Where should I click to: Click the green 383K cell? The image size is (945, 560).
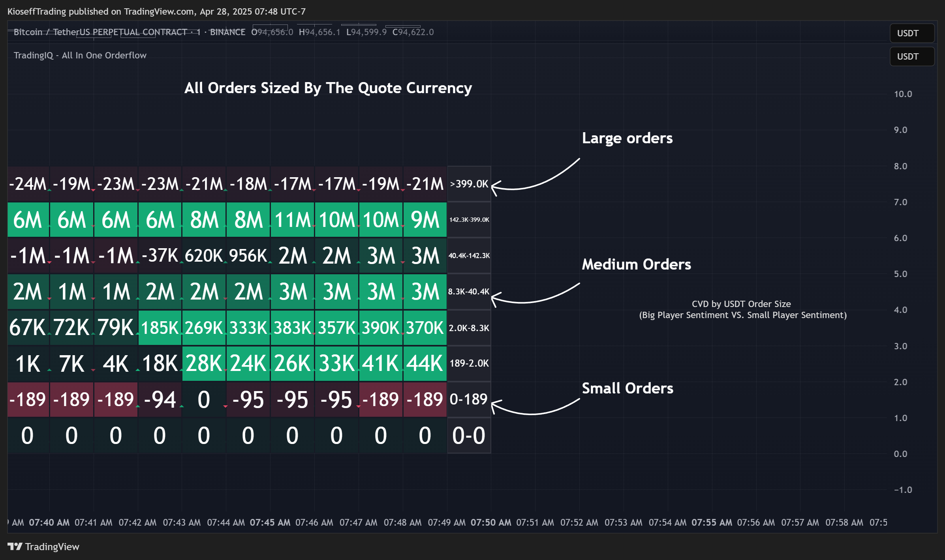(x=293, y=328)
